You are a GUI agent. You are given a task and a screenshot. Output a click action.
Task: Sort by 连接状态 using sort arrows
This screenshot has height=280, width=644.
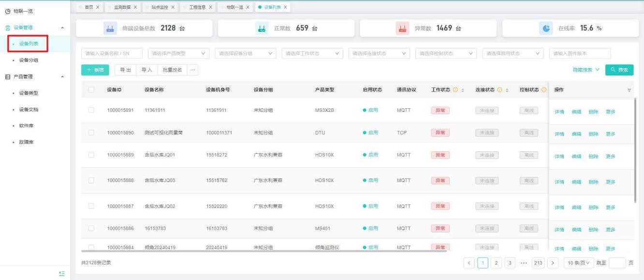coord(510,90)
